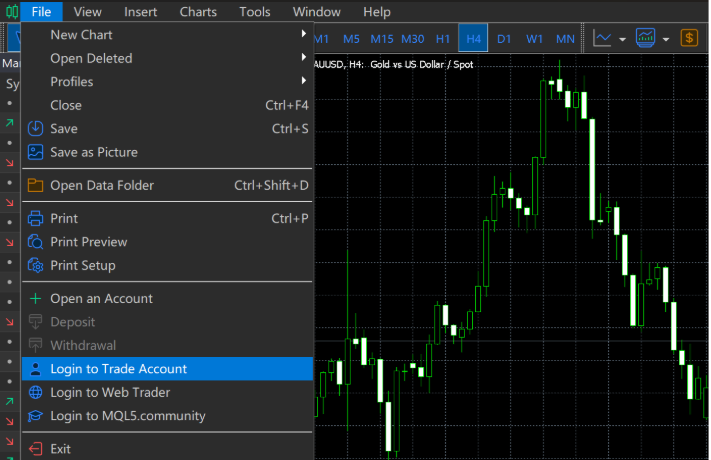This screenshot has height=460, width=711.
Task: Choose Login to Trade Account
Action: point(167,369)
